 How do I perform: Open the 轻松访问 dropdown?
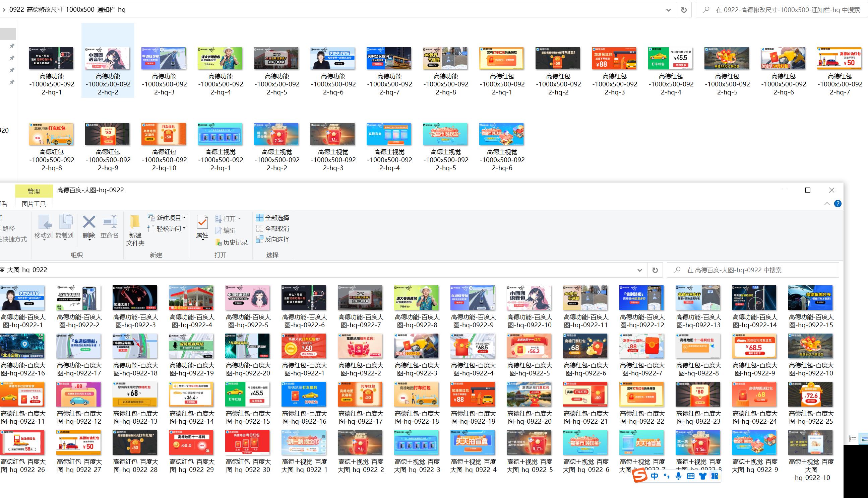pos(167,228)
